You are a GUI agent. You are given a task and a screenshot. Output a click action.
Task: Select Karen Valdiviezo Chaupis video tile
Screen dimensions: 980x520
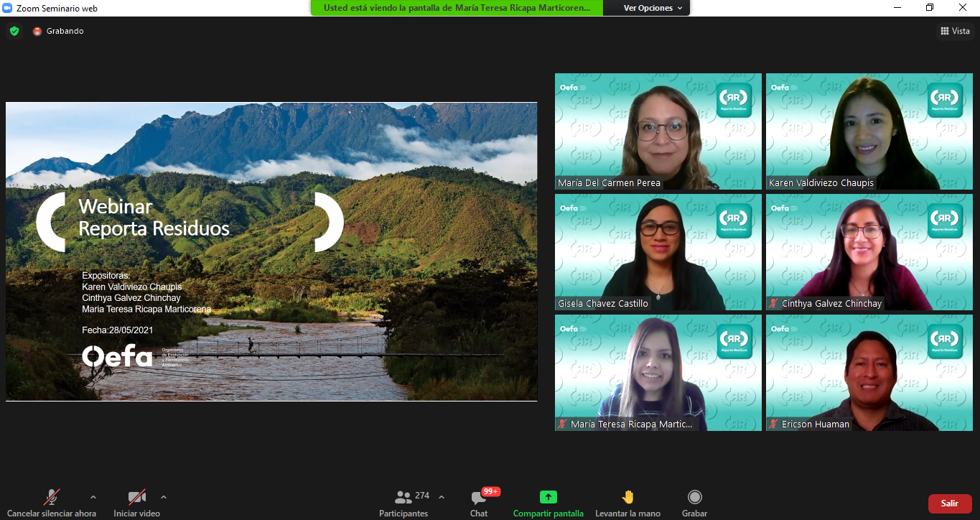tap(869, 131)
